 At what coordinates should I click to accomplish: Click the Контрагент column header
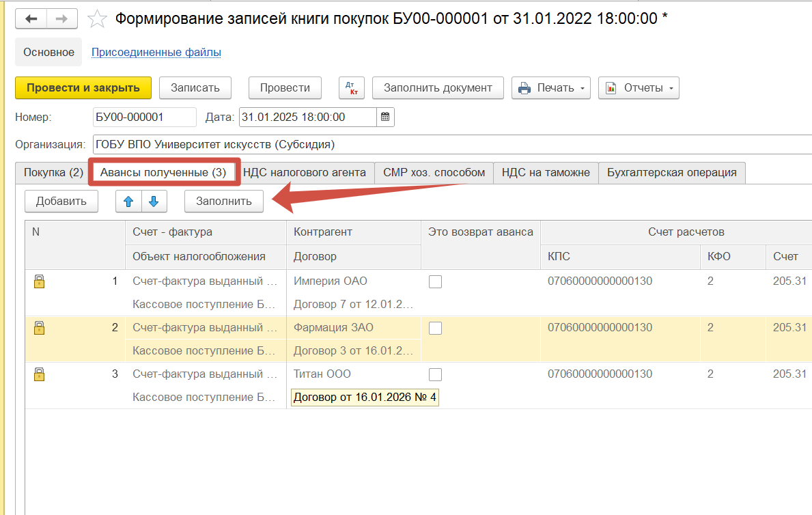354,232
